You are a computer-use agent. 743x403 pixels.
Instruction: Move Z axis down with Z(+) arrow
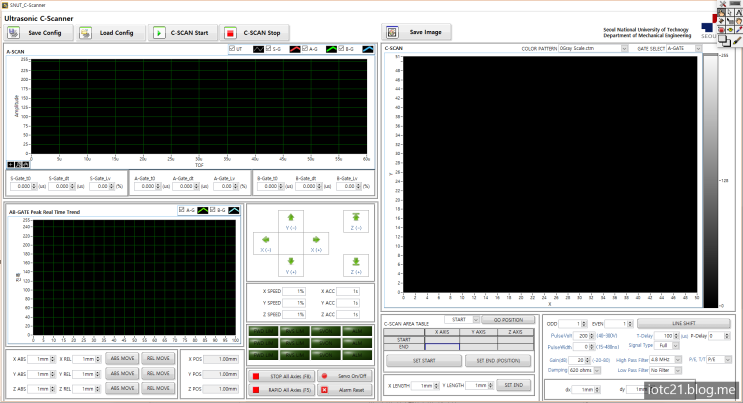pyautogui.click(x=356, y=261)
